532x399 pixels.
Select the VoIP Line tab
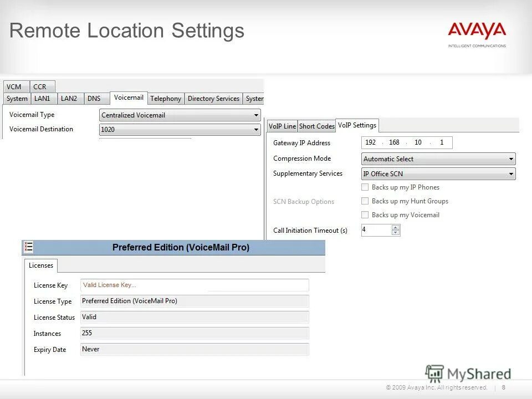tap(282, 126)
